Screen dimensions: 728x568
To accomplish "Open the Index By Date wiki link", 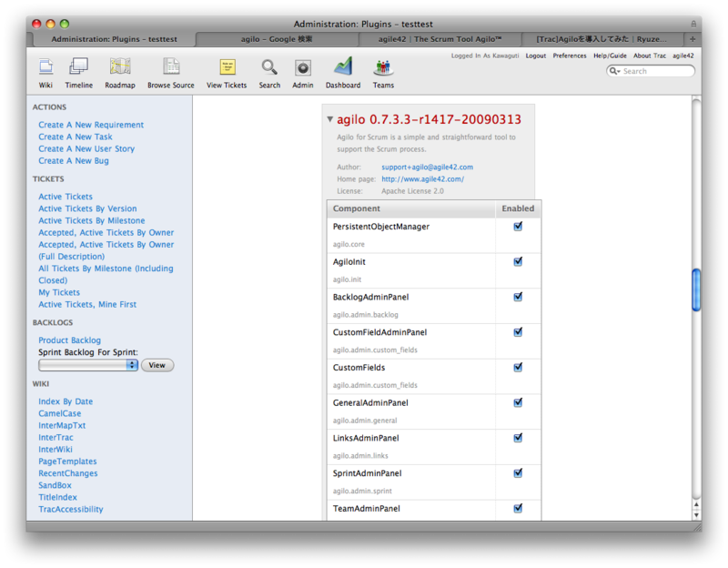I will click(x=66, y=401).
